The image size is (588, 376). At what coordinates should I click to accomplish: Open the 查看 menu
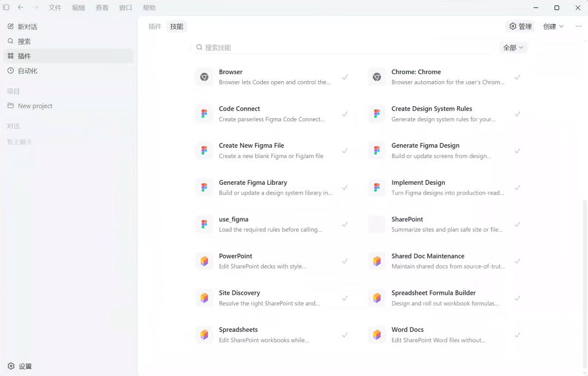(102, 8)
